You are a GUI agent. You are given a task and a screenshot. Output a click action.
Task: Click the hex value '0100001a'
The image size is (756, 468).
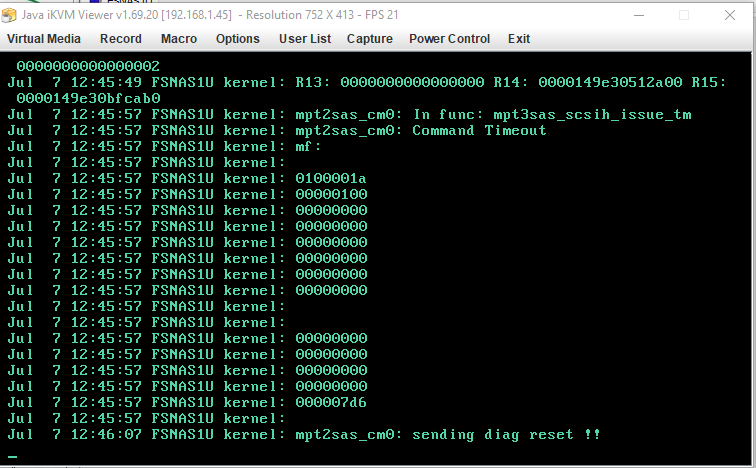331,179
